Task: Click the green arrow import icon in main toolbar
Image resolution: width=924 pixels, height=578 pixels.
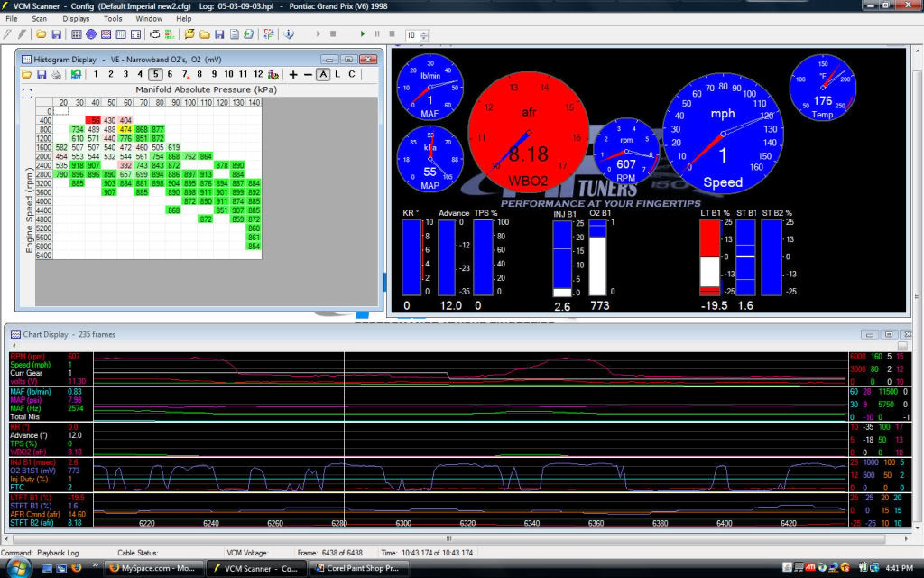Action: pyautogui.click(x=249, y=34)
